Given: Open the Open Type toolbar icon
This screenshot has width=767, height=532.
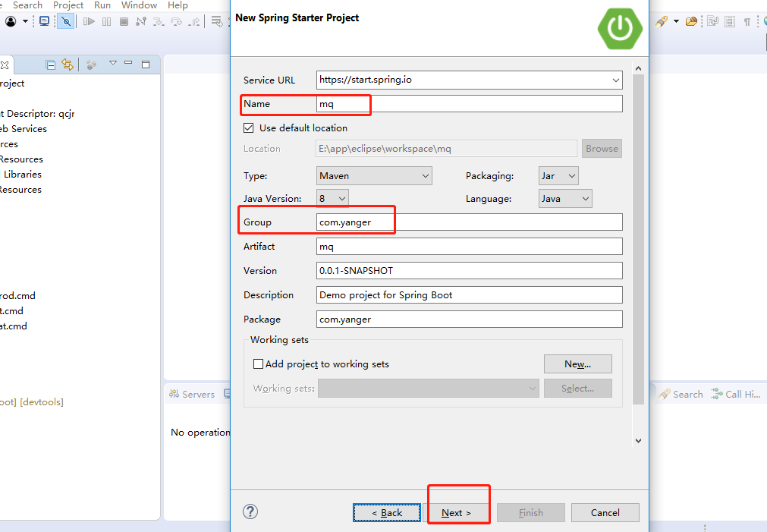Looking at the screenshot, I should tap(691, 21).
